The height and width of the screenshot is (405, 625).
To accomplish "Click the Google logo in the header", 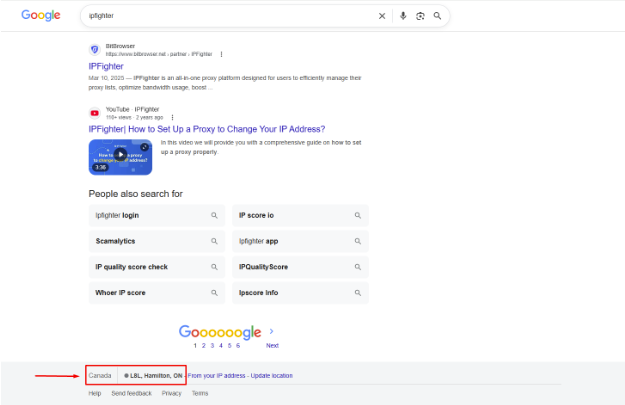I will [x=41, y=15].
